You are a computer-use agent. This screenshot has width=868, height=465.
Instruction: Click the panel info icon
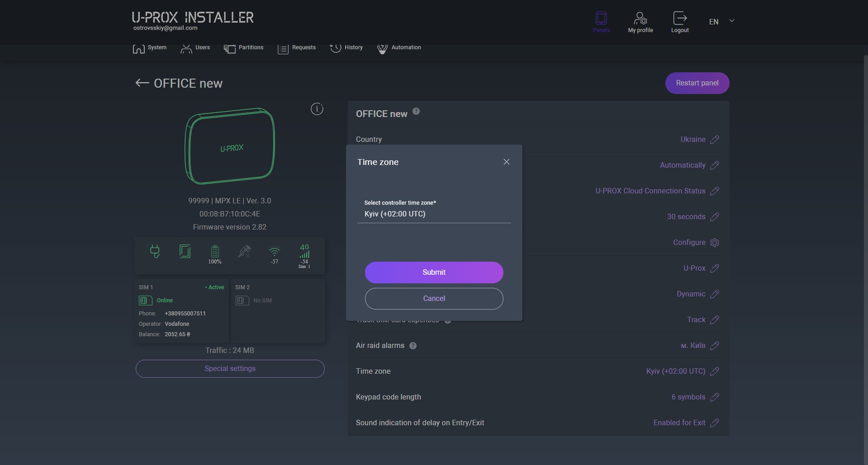click(x=317, y=109)
